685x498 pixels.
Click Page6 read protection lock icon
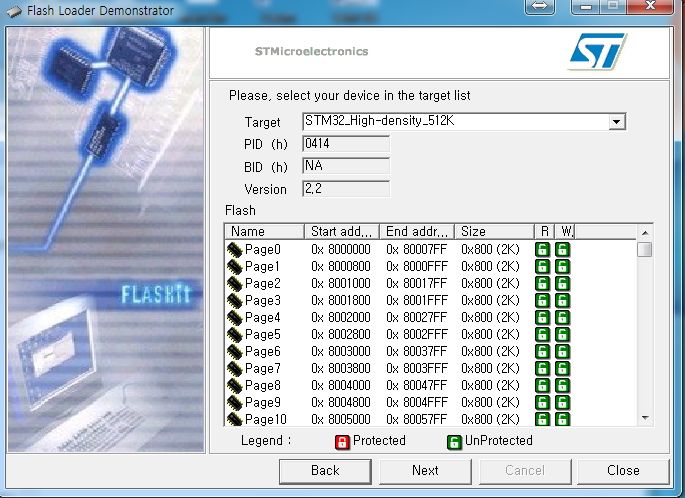coord(542,352)
